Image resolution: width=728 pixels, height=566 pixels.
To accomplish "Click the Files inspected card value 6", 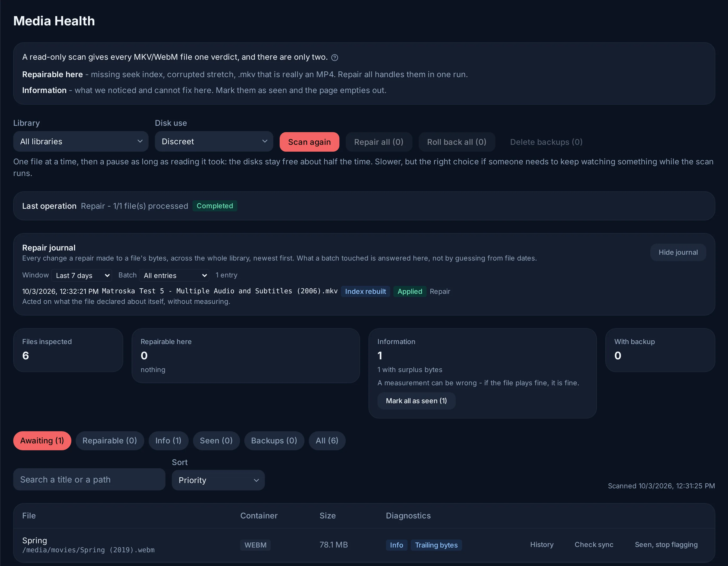I will click(26, 356).
